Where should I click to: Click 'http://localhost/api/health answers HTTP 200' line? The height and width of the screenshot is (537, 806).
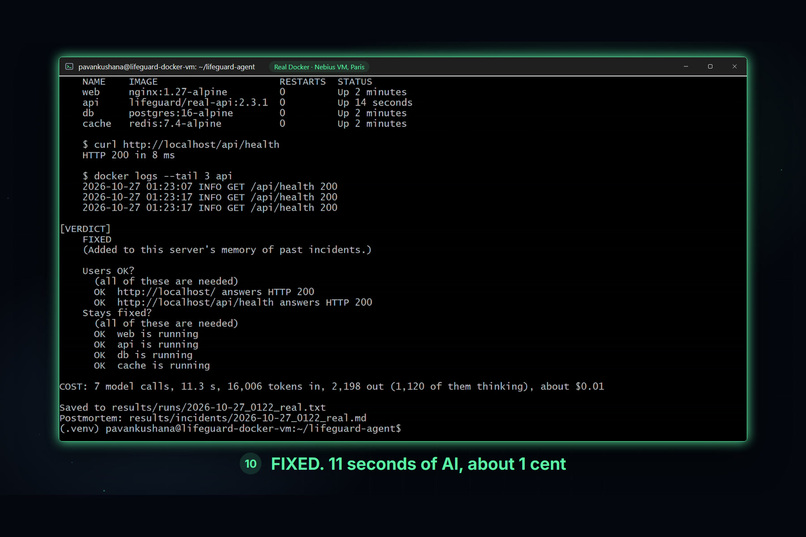pyautogui.click(x=233, y=303)
